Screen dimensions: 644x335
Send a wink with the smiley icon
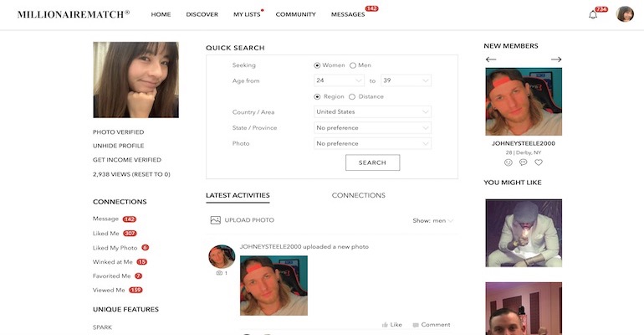point(509,162)
